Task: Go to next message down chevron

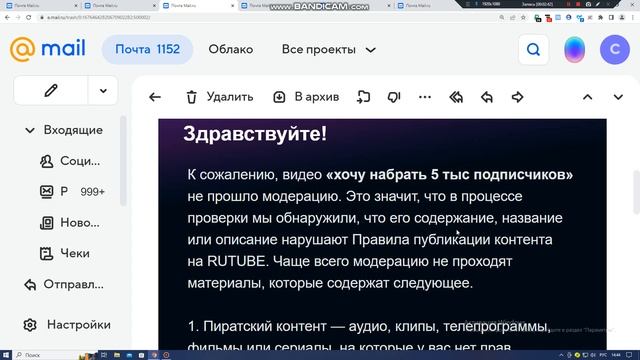Action: pos(618,97)
